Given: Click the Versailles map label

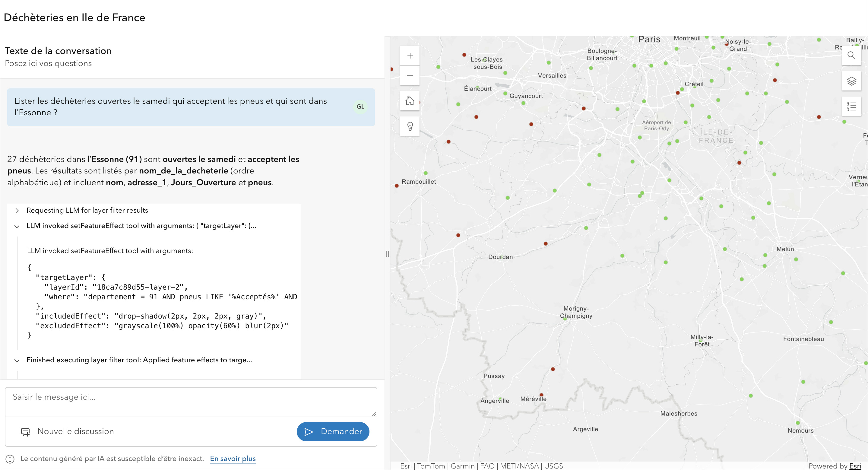Looking at the screenshot, I should [x=552, y=75].
